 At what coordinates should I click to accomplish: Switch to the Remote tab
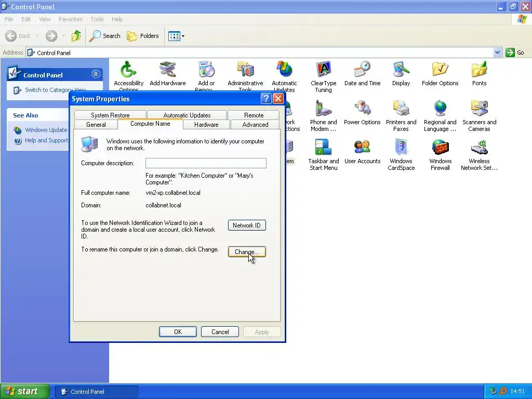[x=254, y=115]
